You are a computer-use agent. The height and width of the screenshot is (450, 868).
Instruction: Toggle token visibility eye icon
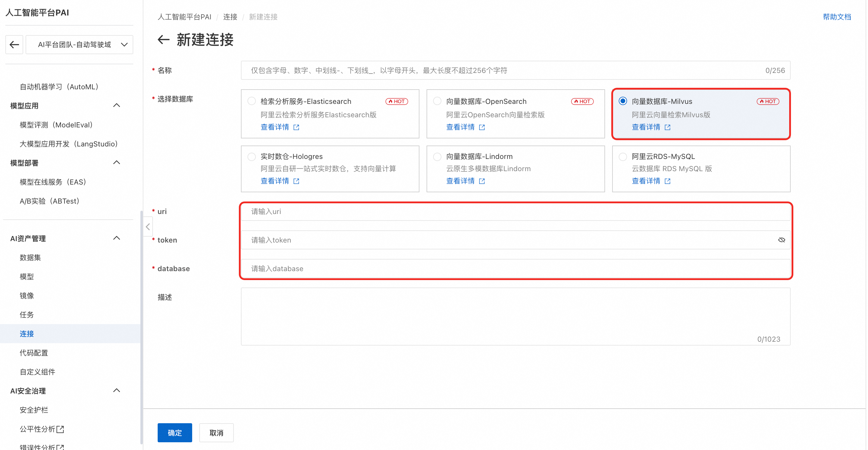(x=781, y=240)
